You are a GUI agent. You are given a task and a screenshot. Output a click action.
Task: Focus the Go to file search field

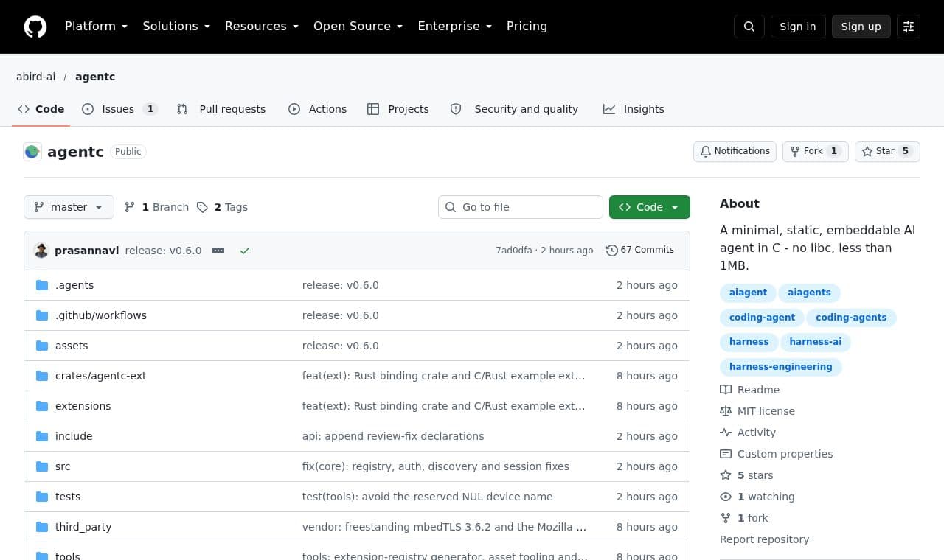(521, 207)
